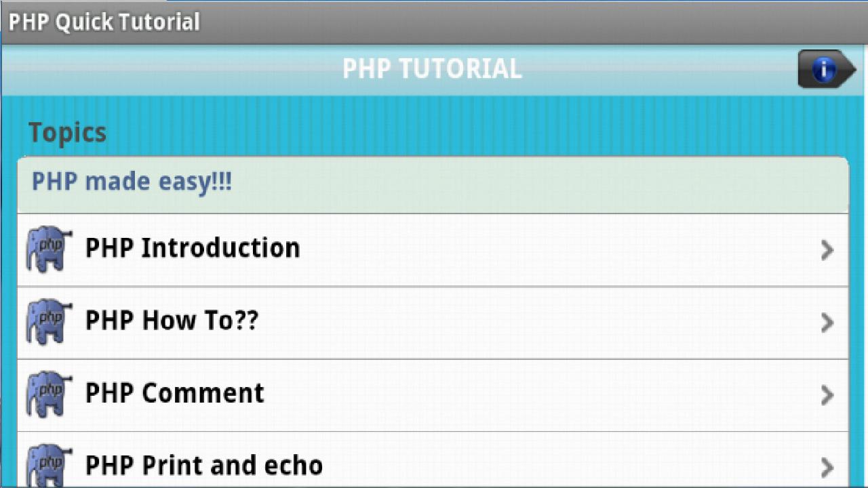Select the PHP How To?? topic label

click(172, 321)
